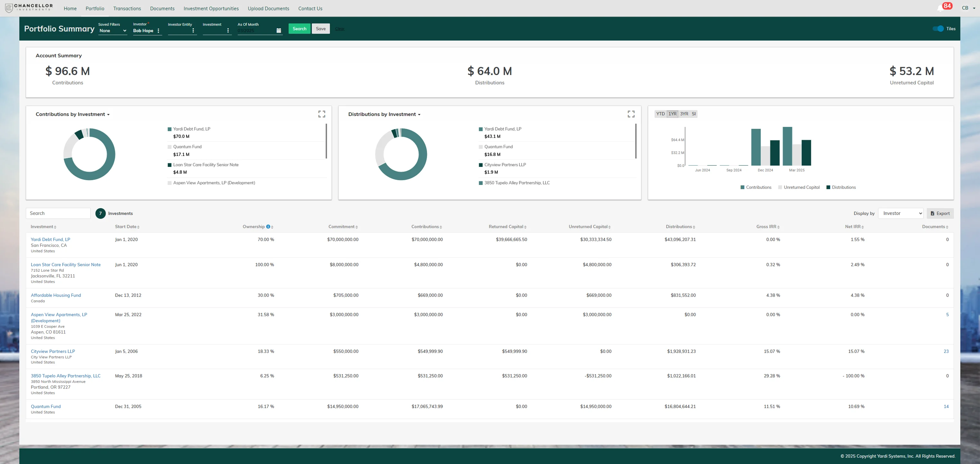The width and height of the screenshot is (980, 464).
Task: Expand the Contributions by Investment chart to fullscreen
Action: click(321, 114)
